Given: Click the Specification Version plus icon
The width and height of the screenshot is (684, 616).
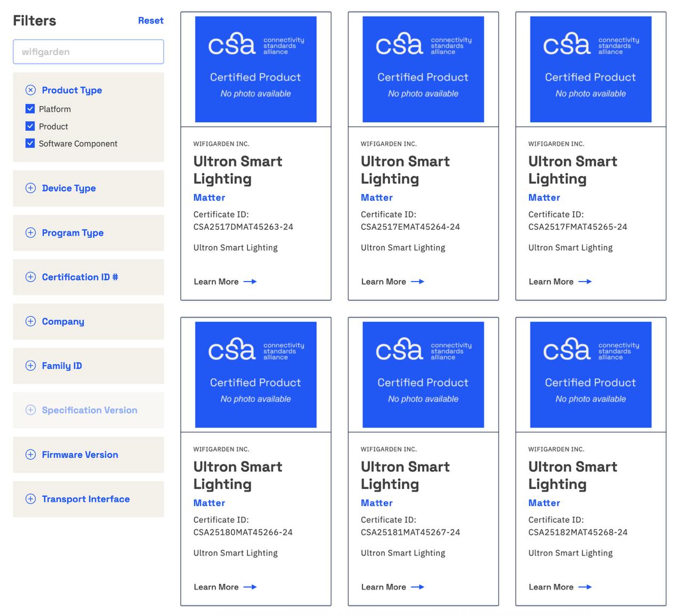Looking at the screenshot, I should (x=30, y=410).
